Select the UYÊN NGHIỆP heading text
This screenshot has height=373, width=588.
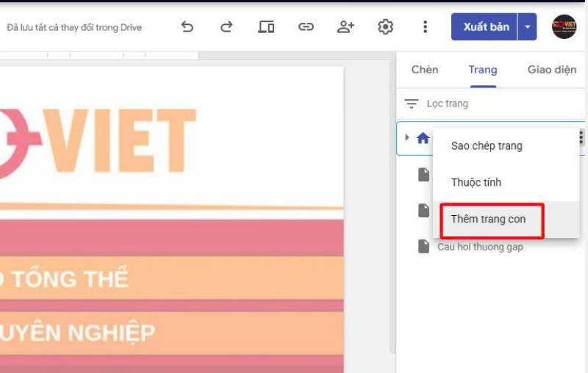click(77, 333)
